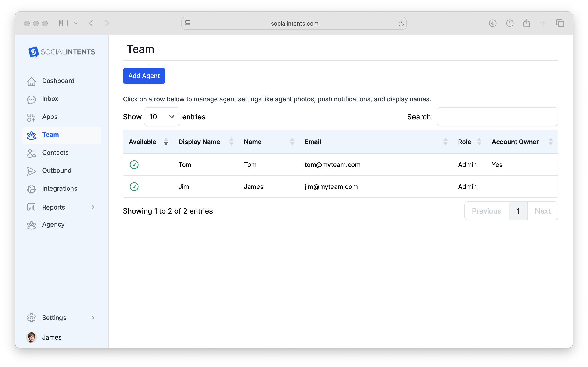Image resolution: width=588 pixels, height=367 pixels.
Task: Sort table by Available column
Action: [166, 142]
